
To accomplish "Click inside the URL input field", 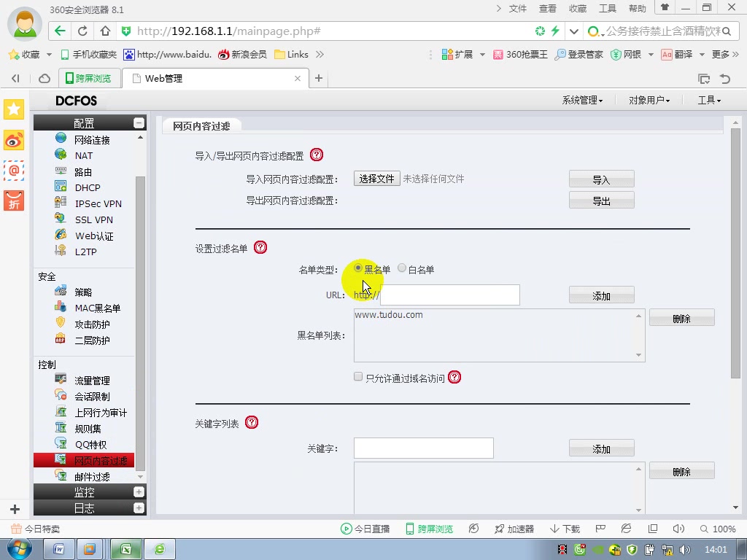I will pyautogui.click(x=449, y=295).
